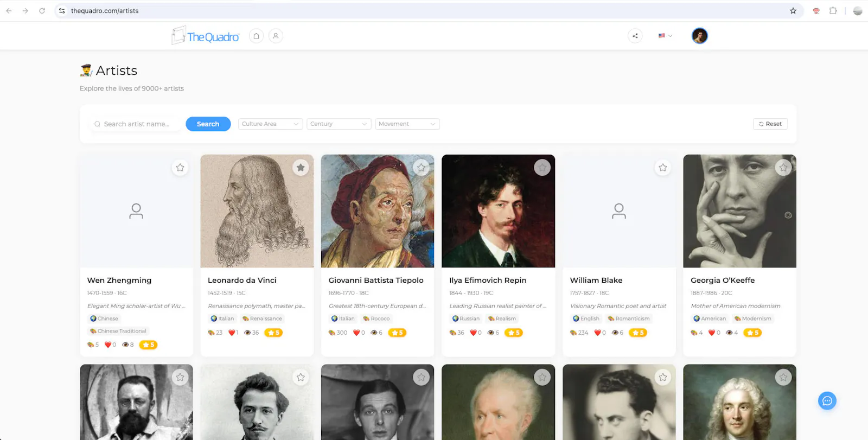The image size is (868, 440).
Task: Click artworks count 300 on Tiepolo card
Action: 338,333
